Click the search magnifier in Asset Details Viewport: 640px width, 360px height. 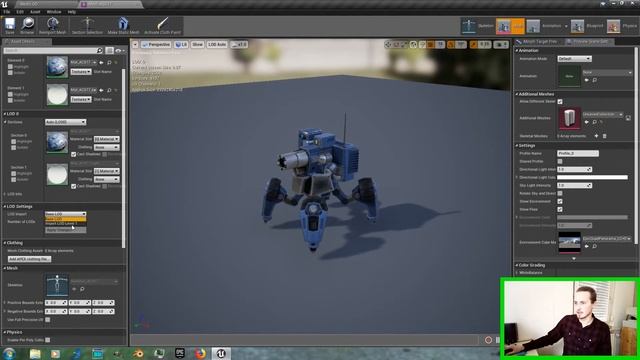pos(100,51)
